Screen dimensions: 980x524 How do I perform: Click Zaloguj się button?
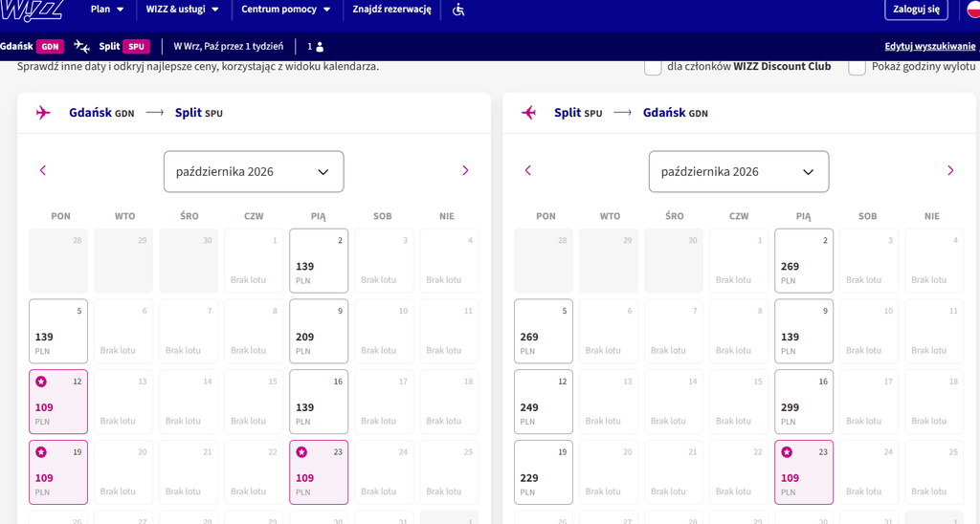coord(916,10)
